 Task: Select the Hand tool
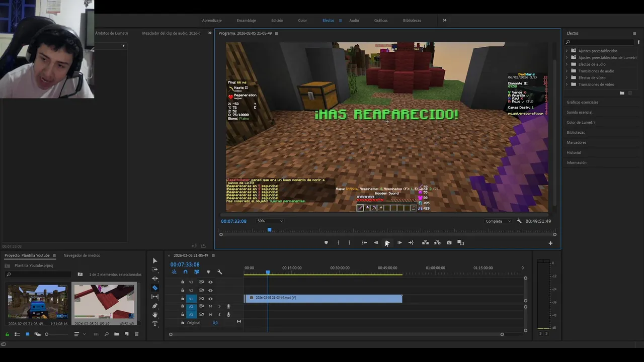(154, 315)
